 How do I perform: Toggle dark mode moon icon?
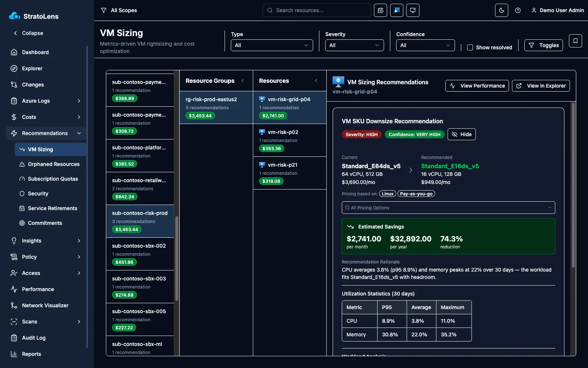pos(502,10)
